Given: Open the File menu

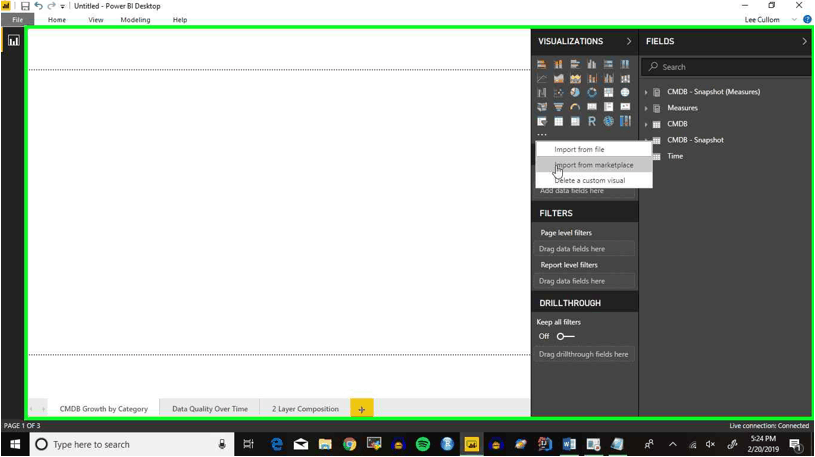Looking at the screenshot, I should click(17, 20).
